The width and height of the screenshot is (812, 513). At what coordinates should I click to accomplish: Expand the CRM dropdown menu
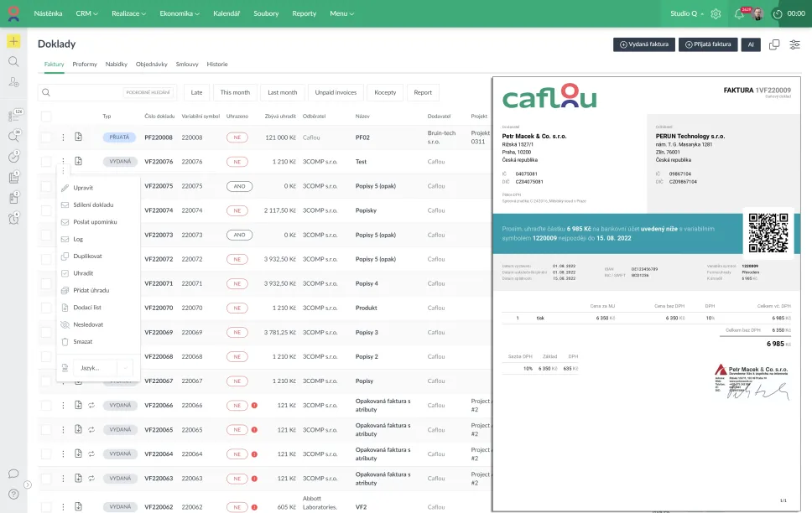pyautogui.click(x=86, y=13)
